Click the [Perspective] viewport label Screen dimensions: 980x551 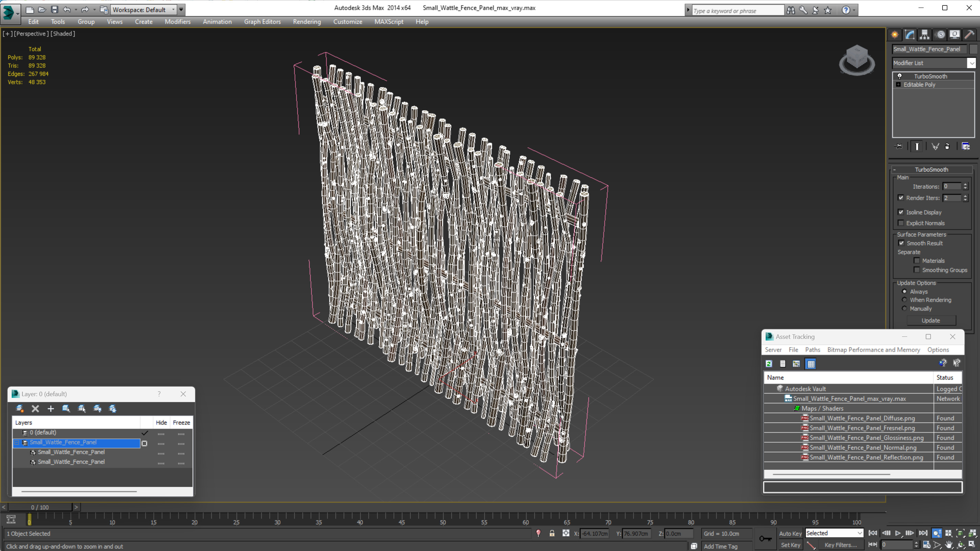point(31,33)
